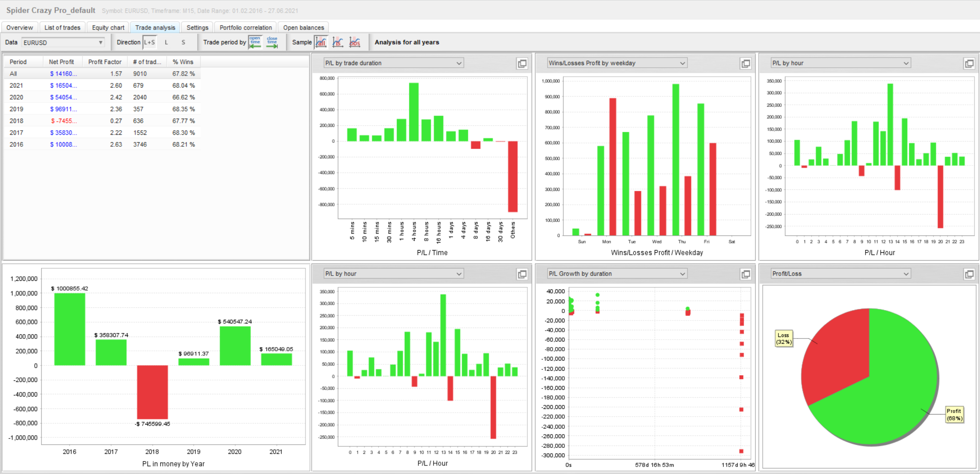Screen dimensions: 980x474
Task: Choose the out-of-sample 'oos' icon
Action: click(x=355, y=42)
